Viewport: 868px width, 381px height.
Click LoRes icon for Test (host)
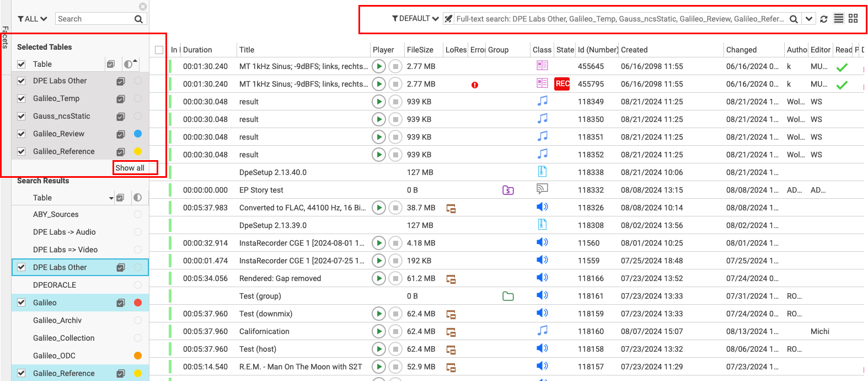point(451,350)
